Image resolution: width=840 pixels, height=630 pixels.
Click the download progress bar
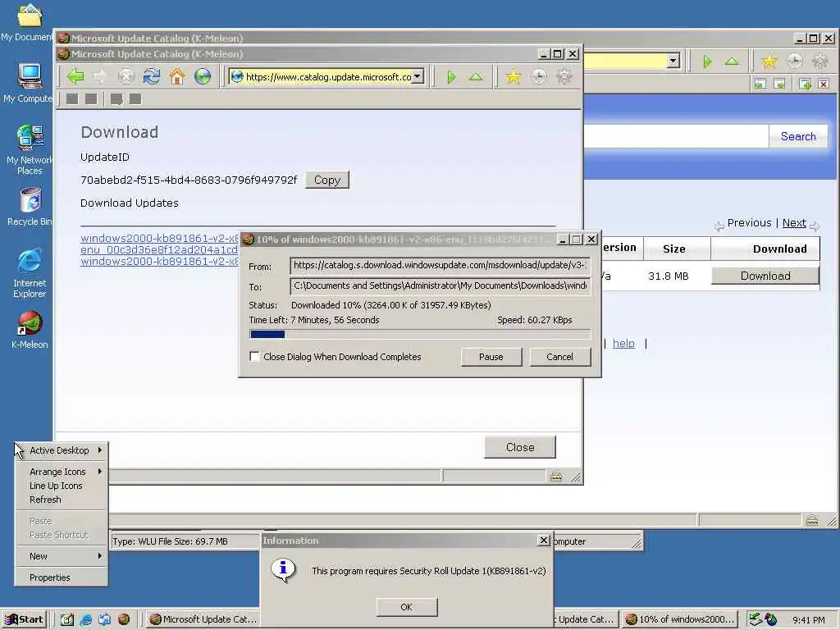419,335
